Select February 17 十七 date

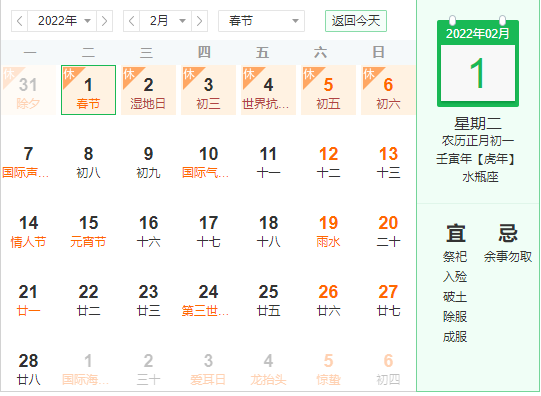pos(208,231)
